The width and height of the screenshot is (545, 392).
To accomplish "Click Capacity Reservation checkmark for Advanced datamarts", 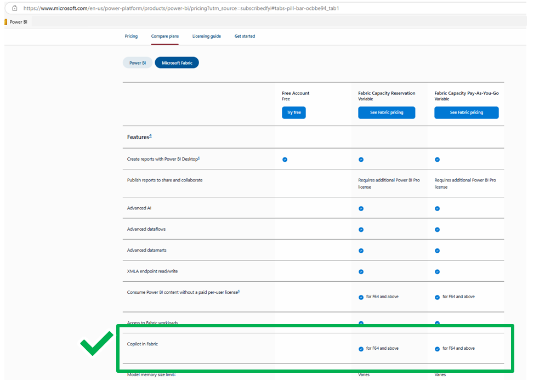I will pos(361,251).
